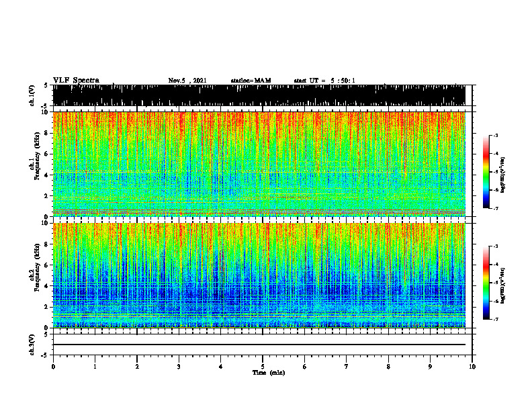
Task: Click the "-7" label on ch.2 color scale
Action: point(496,319)
